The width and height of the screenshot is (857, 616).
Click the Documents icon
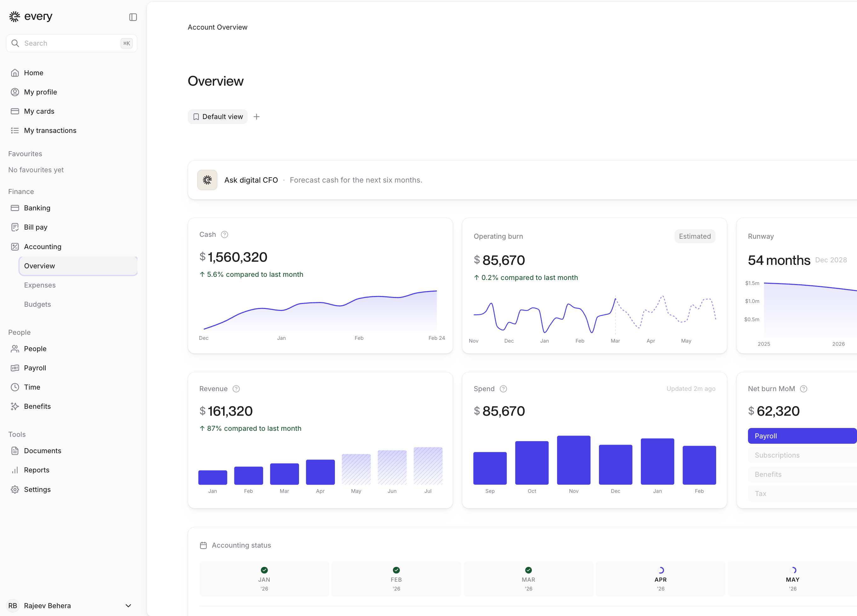point(15,451)
